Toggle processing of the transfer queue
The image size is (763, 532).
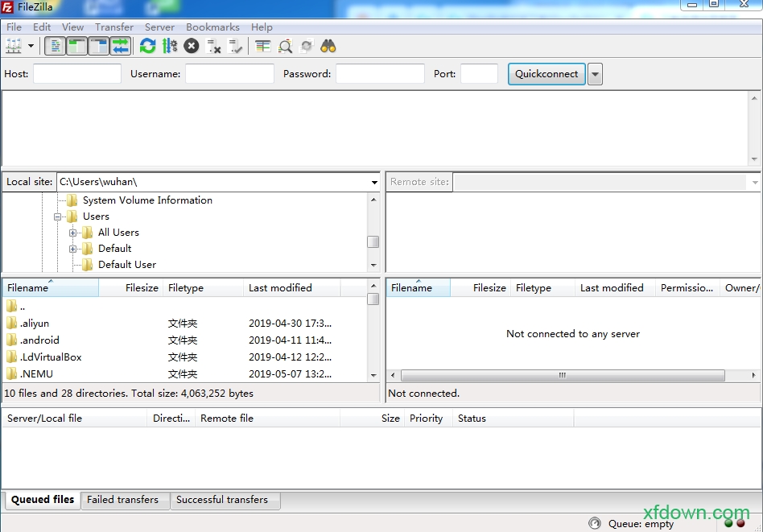point(169,46)
